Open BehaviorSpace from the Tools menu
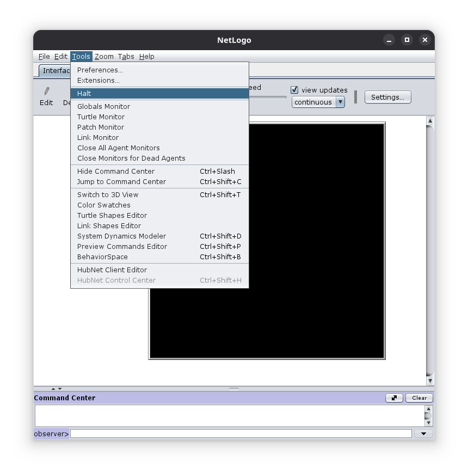 (x=102, y=257)
